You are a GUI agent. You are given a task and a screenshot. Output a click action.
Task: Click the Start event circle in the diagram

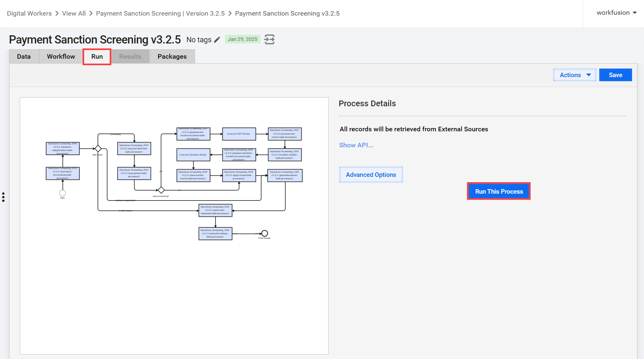[62, 193]
